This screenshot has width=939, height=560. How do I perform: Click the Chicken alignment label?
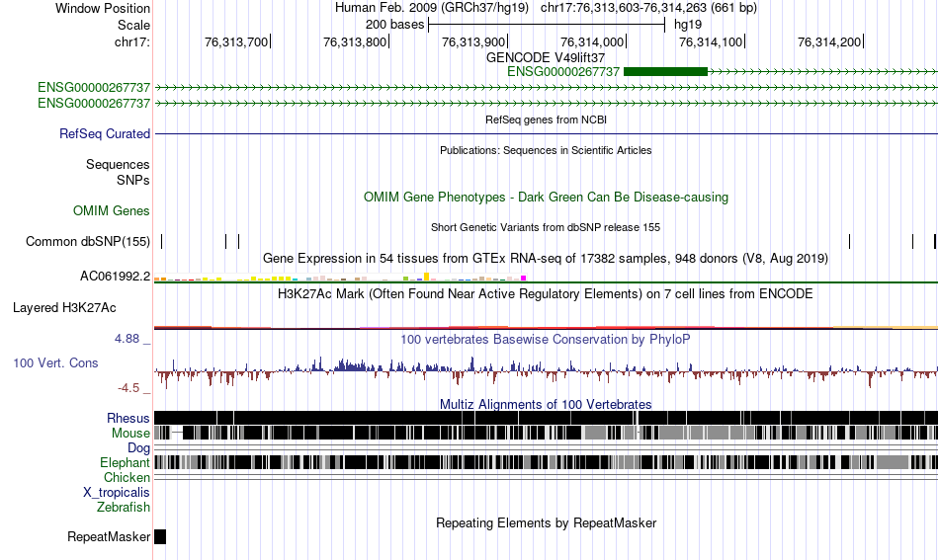tap(127, 477)
